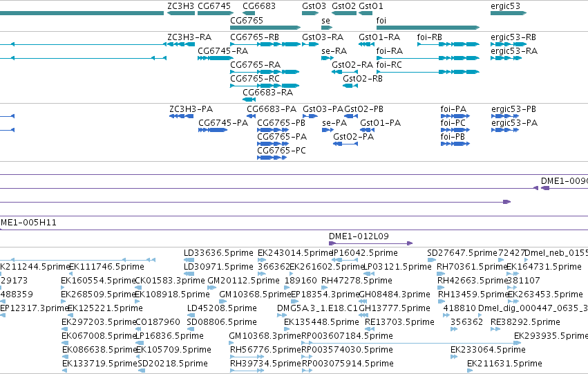The height and width of the screenshot is (374, 588).
Task: Select the se-PA protein label
Action: click(x=334, y=123)
